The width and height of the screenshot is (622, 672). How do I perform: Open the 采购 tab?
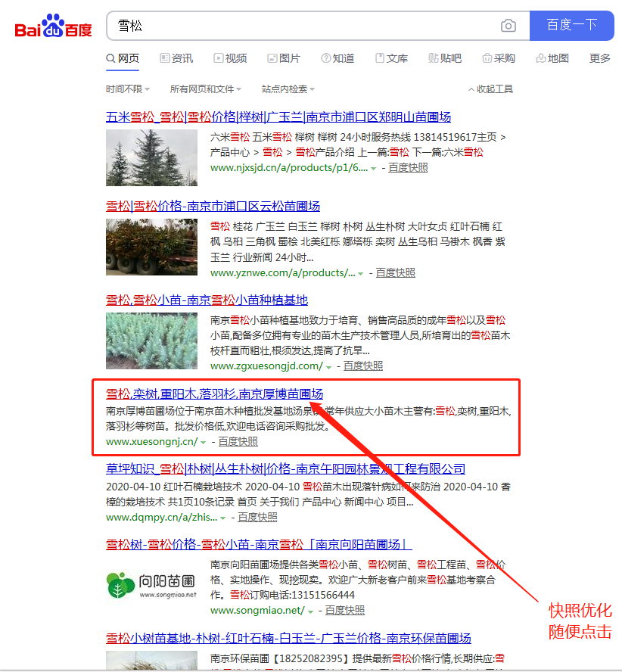[499, 58]
